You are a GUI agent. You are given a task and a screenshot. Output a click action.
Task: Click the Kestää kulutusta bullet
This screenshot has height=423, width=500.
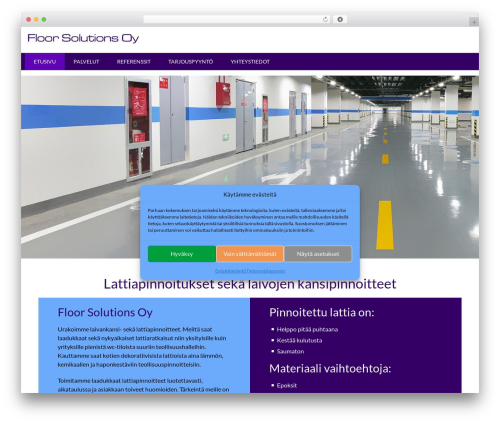coord(299,340)
